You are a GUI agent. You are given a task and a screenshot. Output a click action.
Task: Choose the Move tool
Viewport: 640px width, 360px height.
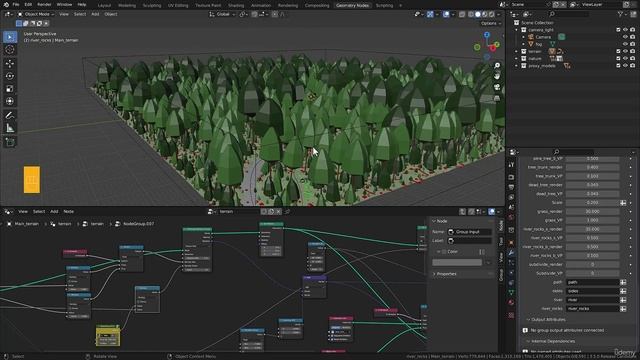10,63
